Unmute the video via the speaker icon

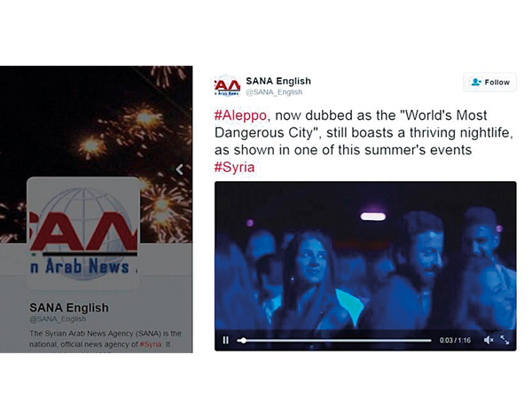[489, 340]
